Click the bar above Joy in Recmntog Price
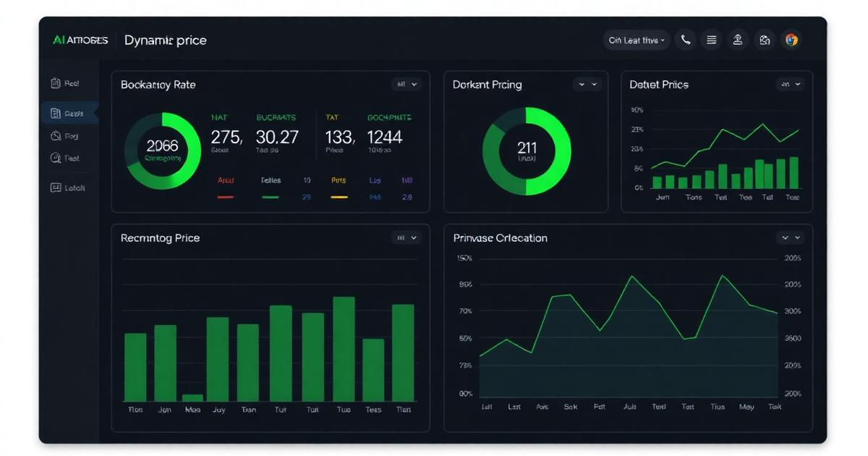 click(218, 360)
